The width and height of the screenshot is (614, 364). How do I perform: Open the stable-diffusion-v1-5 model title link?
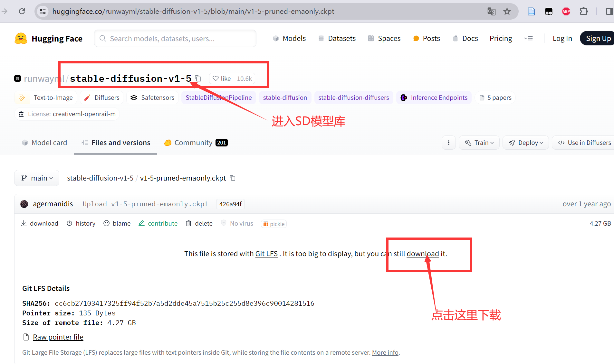click(130, 79)
